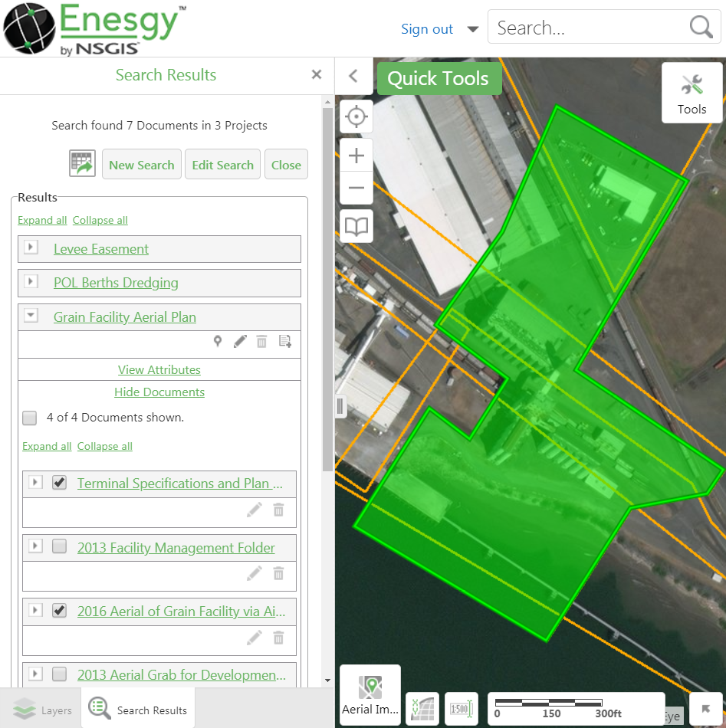726x728 pixels.
Task: Click the overview map arrow icon
Action: (706, 709)
